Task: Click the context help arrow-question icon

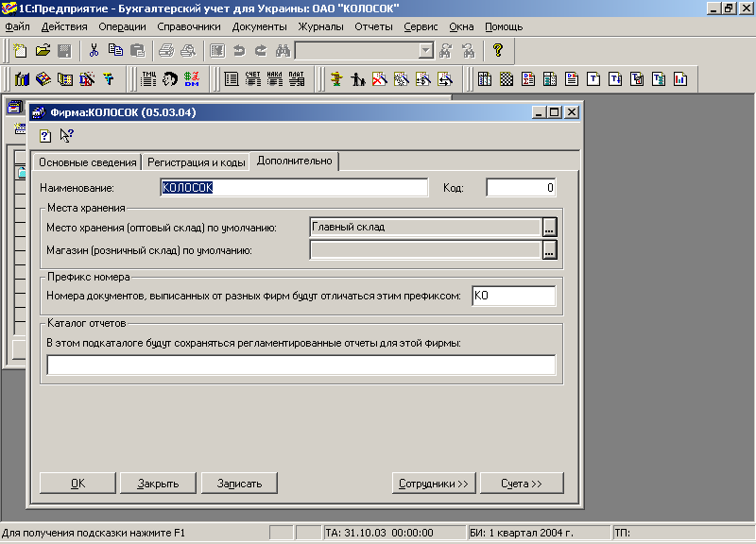Action: (66, 135)
